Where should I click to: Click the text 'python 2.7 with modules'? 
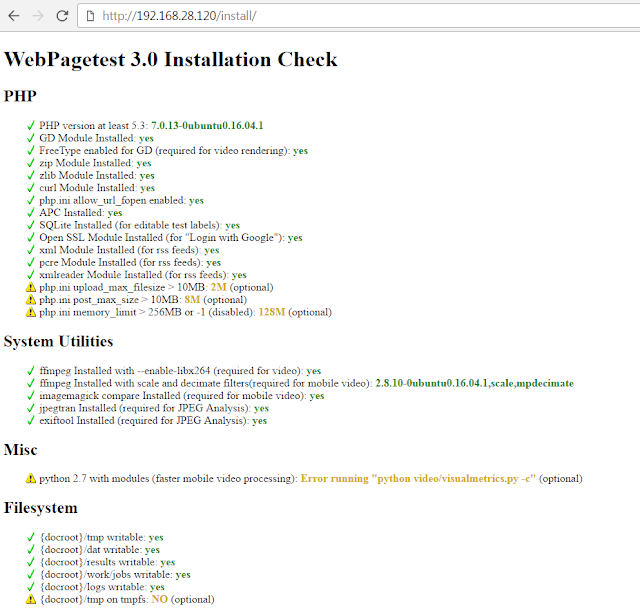pos(94,478)
